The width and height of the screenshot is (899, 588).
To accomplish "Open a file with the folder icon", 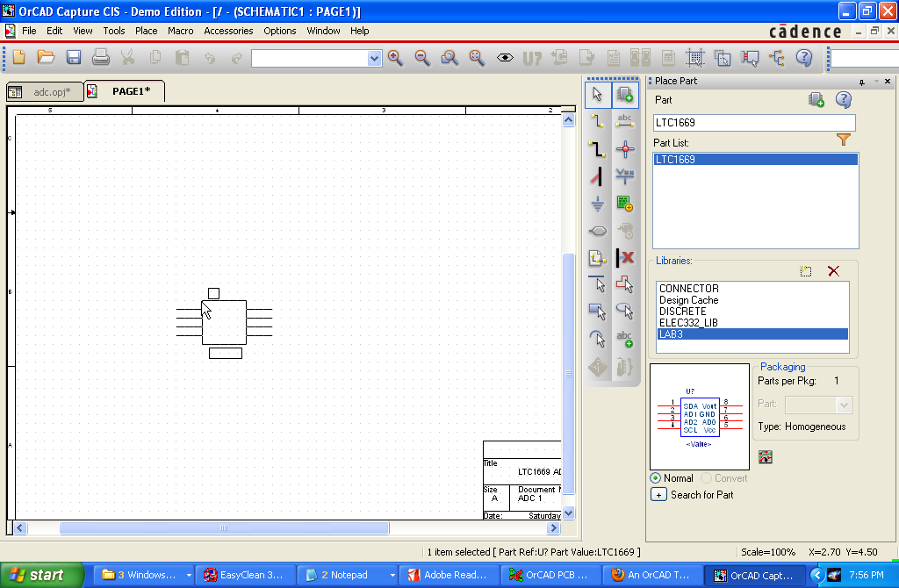I will 46,57.
